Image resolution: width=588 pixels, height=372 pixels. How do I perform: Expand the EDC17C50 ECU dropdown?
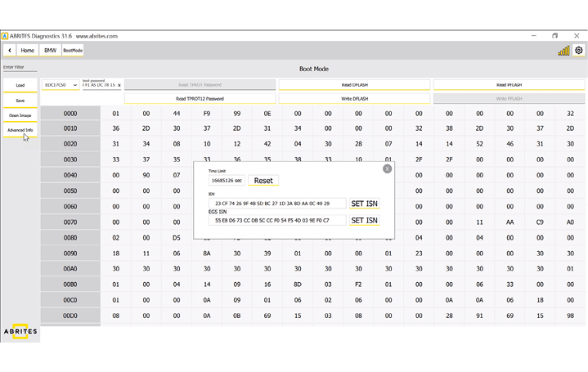click(x=60, y=85)
